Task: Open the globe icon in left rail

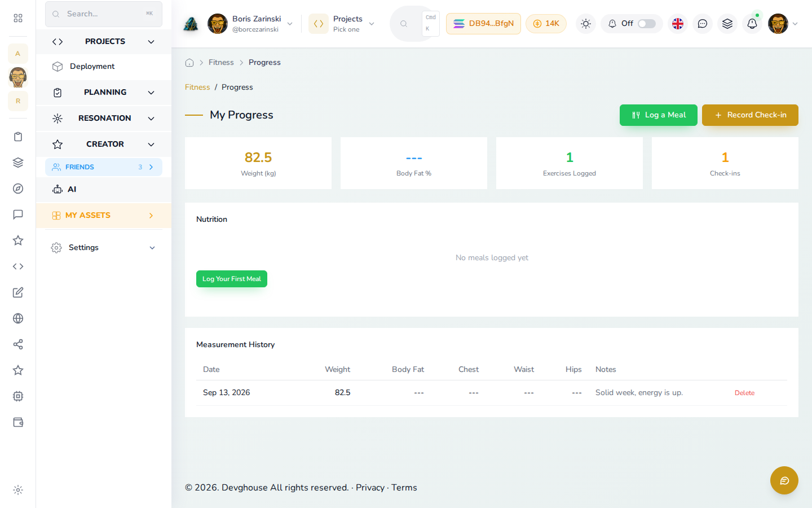Action: [18, 318]
